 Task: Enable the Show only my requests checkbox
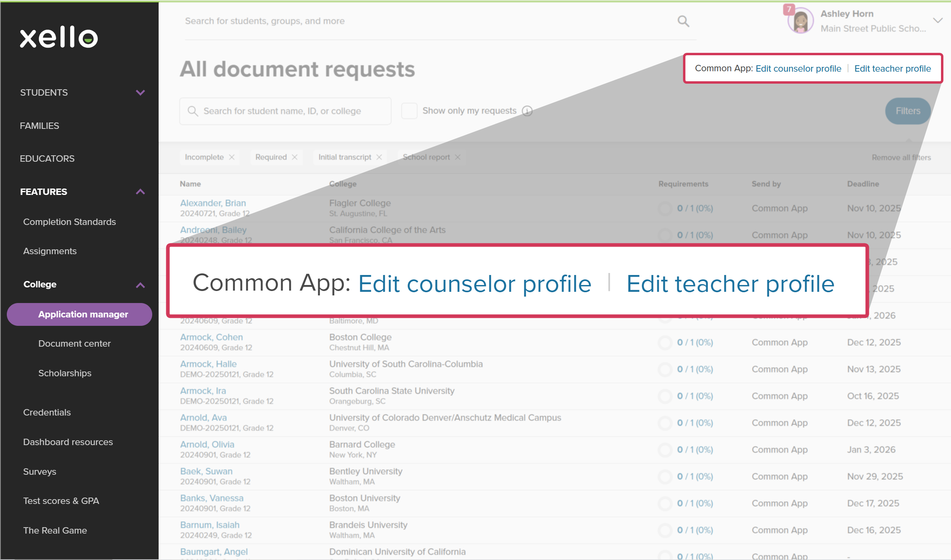pos(409,110)
